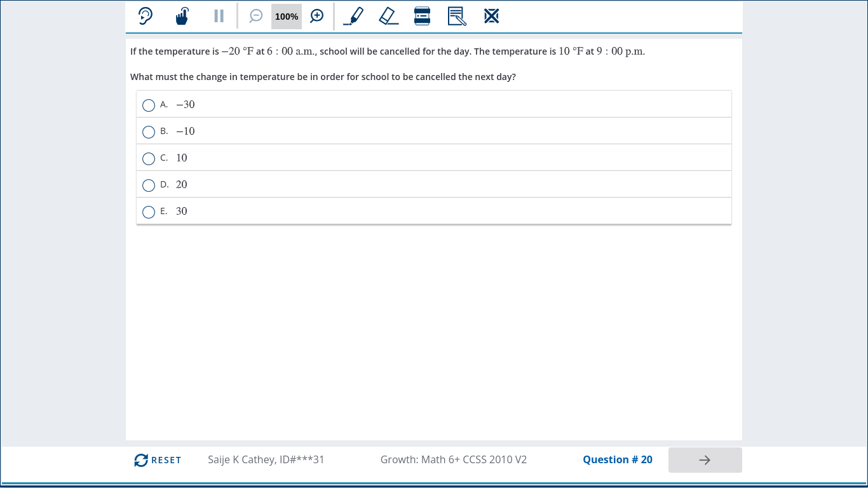
Task: Activate the text-to-speech ear icon
Action: point(146,16)
